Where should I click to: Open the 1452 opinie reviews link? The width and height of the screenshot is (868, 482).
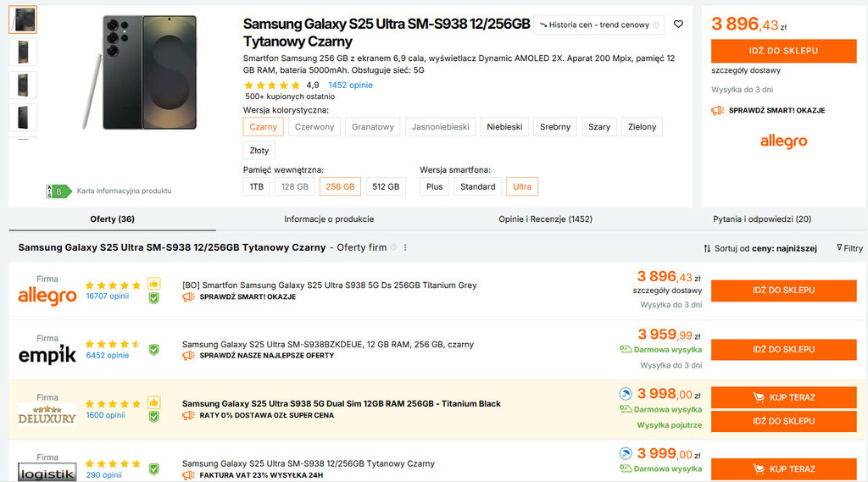coord(350,85)
